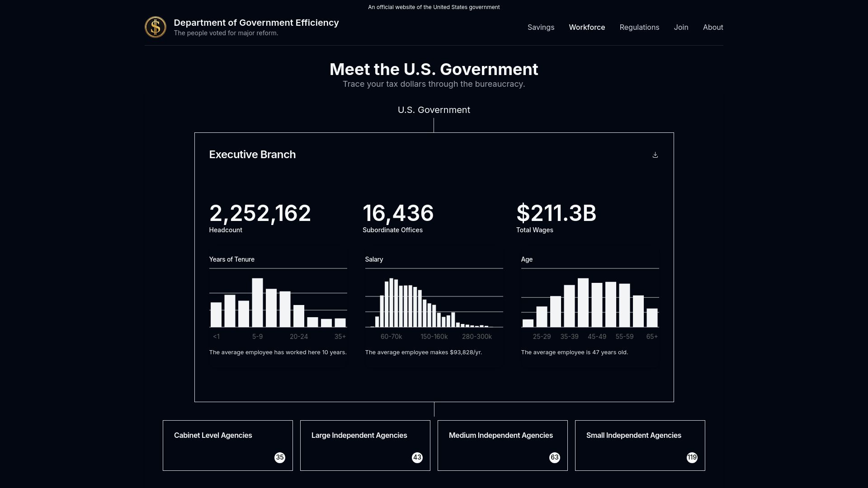
Task: Click the Years of Tenure chart title
Action: tap(231, 259)
